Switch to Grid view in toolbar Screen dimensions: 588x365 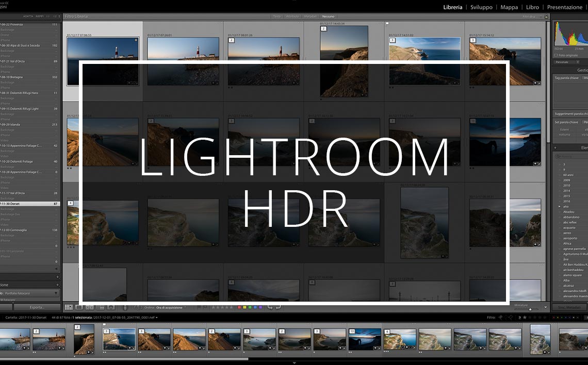(x=69, y=307)
